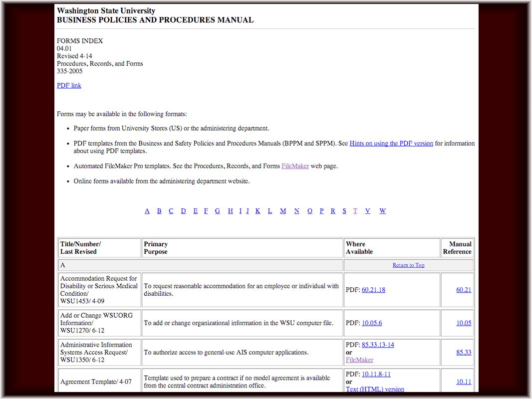
Task: Open PDF form 10.05.6
Action: 372,323
